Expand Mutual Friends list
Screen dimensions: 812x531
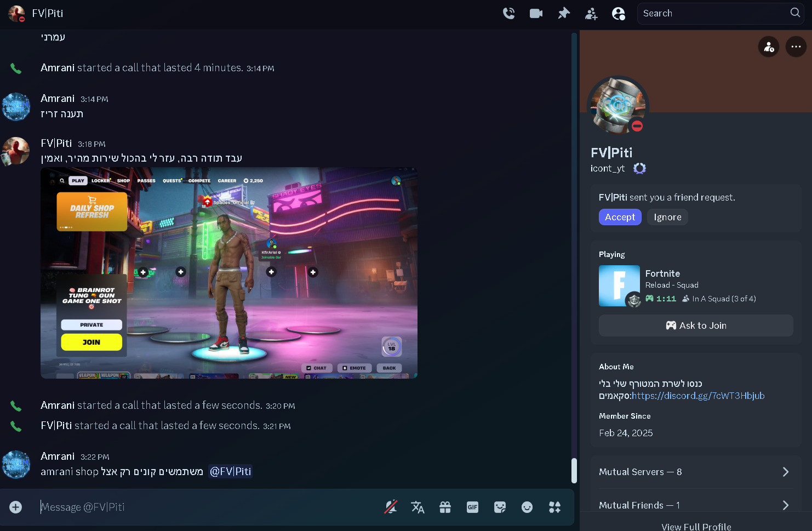(x=696, y=505)
